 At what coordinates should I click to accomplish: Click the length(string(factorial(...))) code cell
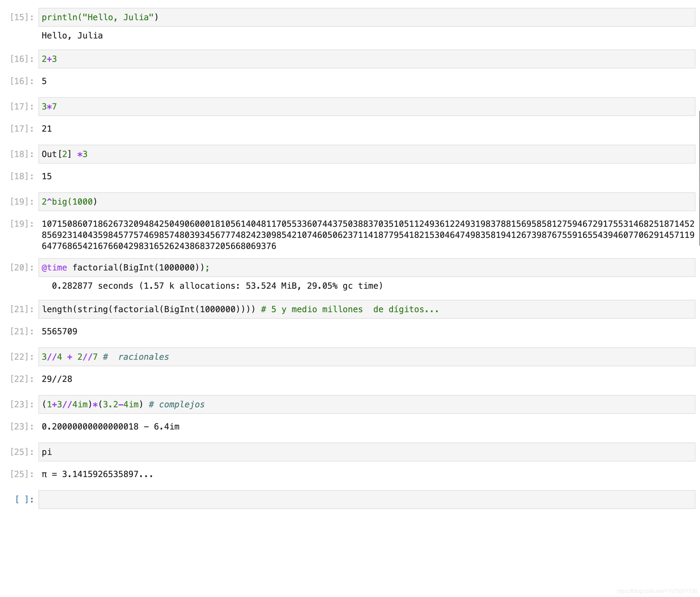coord(367,310)
